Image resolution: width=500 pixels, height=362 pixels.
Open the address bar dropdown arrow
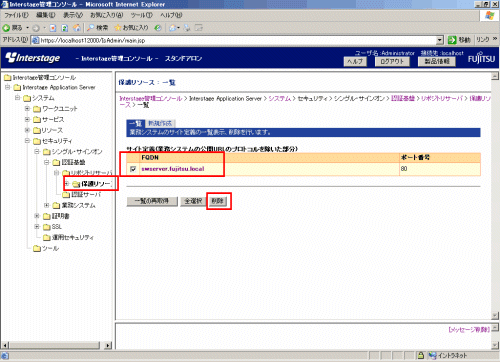click(440, 40)
